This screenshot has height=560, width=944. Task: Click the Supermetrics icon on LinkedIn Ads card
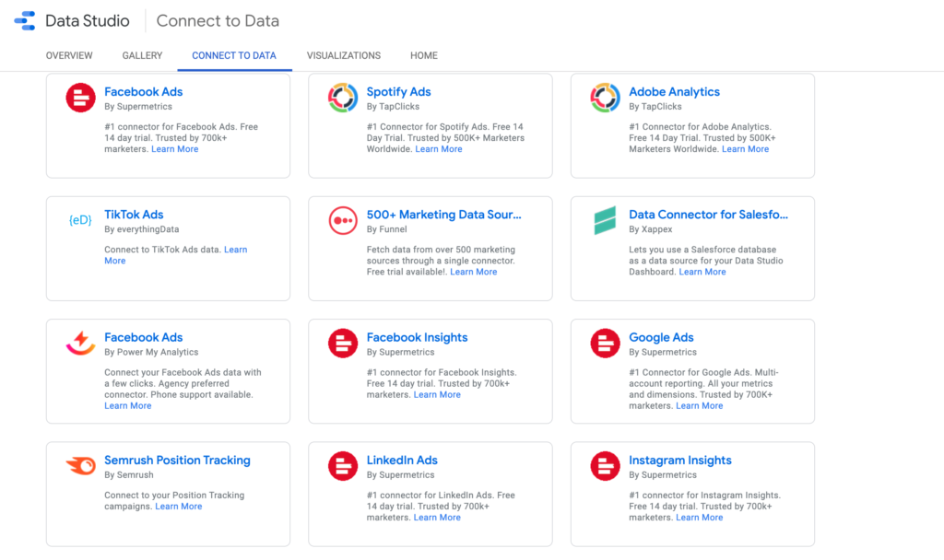tap(343, 465)
